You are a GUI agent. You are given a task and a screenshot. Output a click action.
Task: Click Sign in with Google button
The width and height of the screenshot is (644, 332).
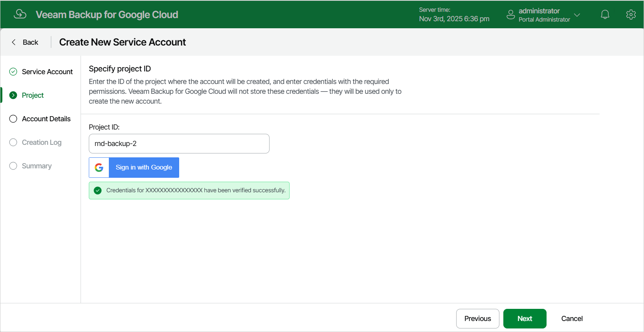tap(134, 168)
